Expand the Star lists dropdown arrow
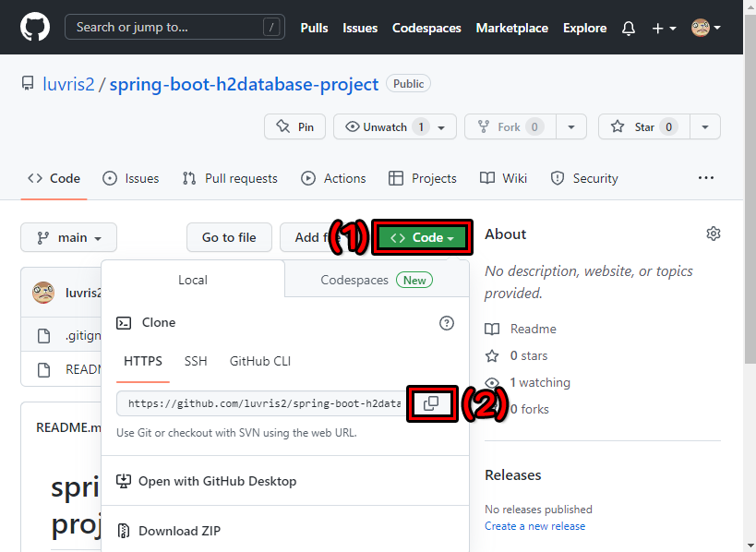 (x=705, y=126)
